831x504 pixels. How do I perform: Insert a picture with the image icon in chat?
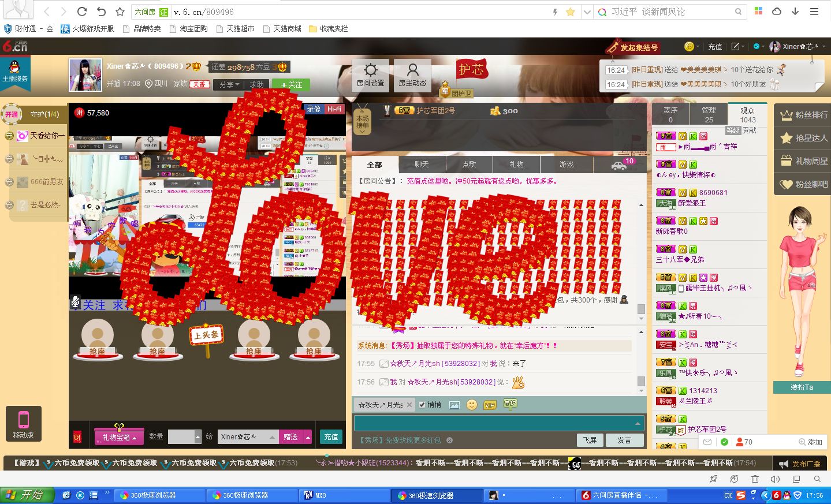[x=454, y=405]
